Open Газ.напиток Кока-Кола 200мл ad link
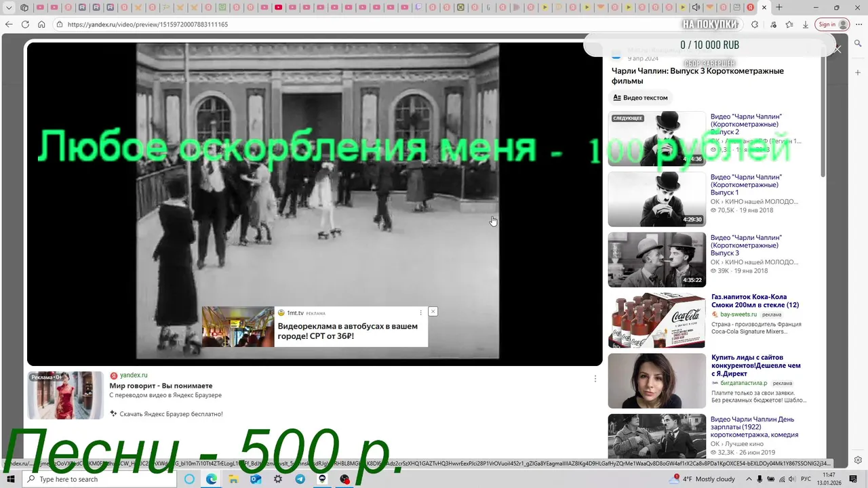 [x=755, y=301]
